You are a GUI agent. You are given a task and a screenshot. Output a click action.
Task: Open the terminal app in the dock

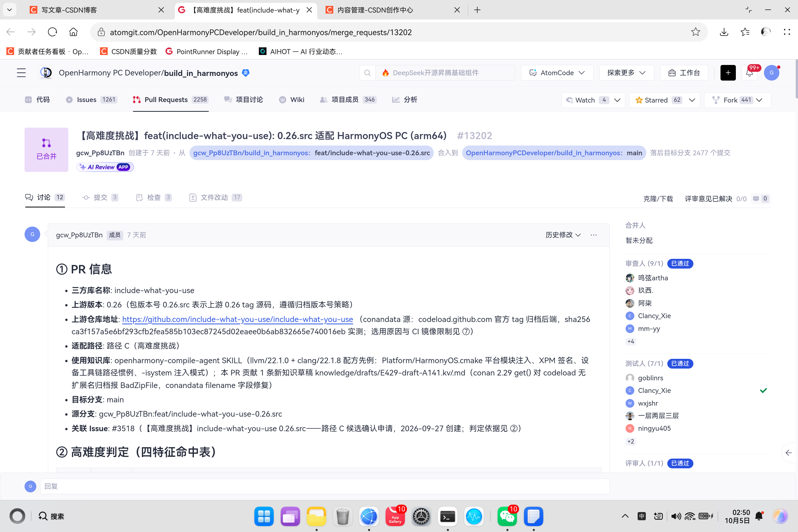448,516
